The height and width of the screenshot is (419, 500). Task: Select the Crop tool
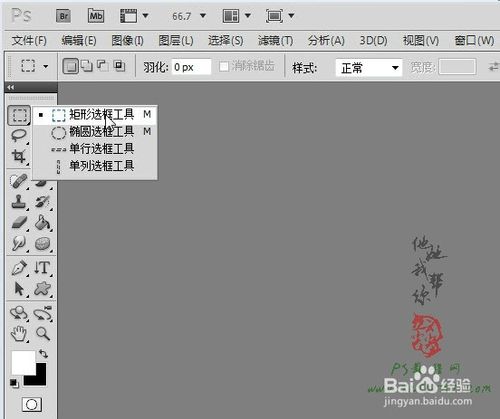(19, 156)
